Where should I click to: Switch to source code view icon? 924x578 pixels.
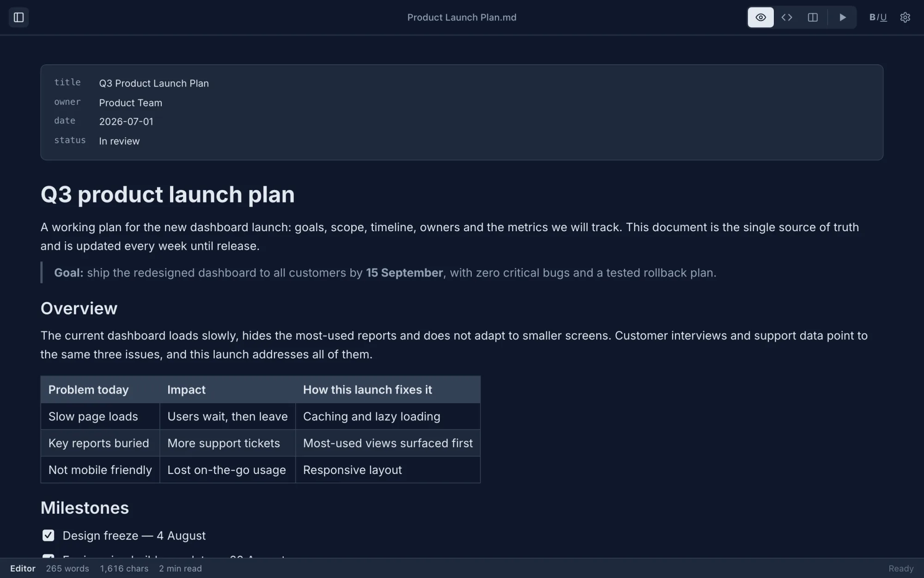tap(787, 18)
